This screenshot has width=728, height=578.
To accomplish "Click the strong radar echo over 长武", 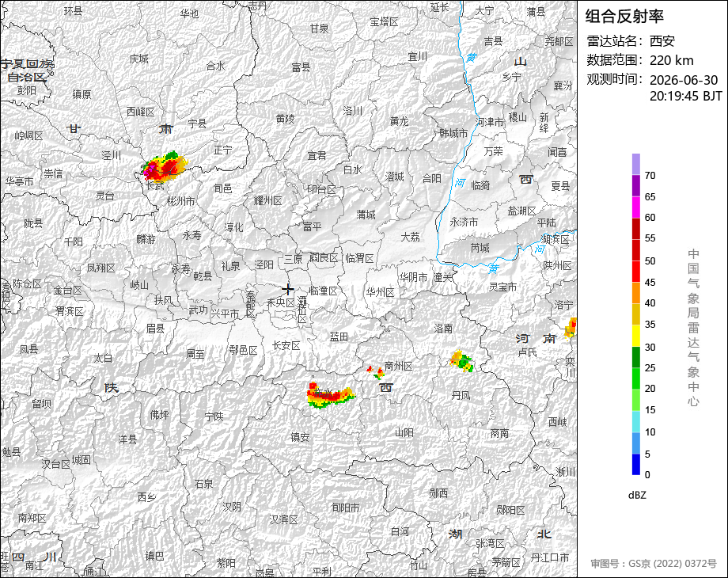I will tap(165, 165).
